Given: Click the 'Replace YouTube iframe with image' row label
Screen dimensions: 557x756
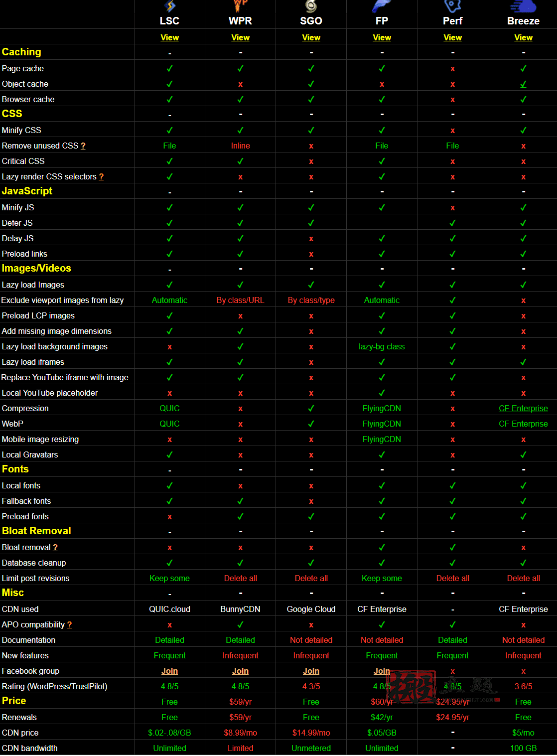Looking at the screenshot, I should (65, 377).
